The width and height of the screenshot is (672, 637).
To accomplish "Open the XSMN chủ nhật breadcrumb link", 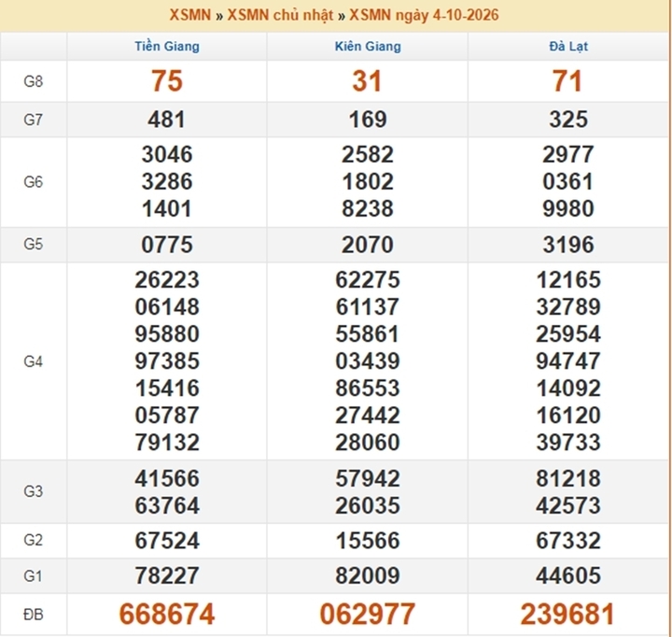I will tap(280, 15).
